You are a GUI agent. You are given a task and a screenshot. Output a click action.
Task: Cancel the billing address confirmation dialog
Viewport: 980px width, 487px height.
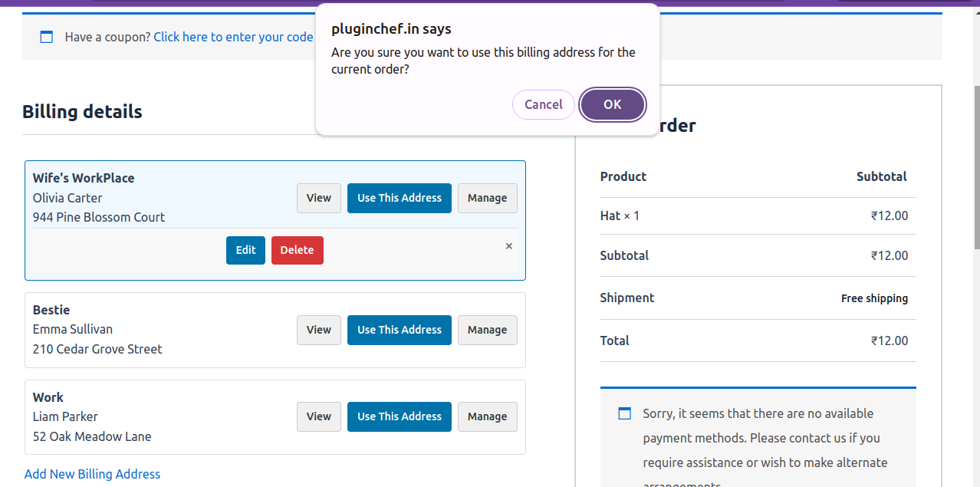543,104
